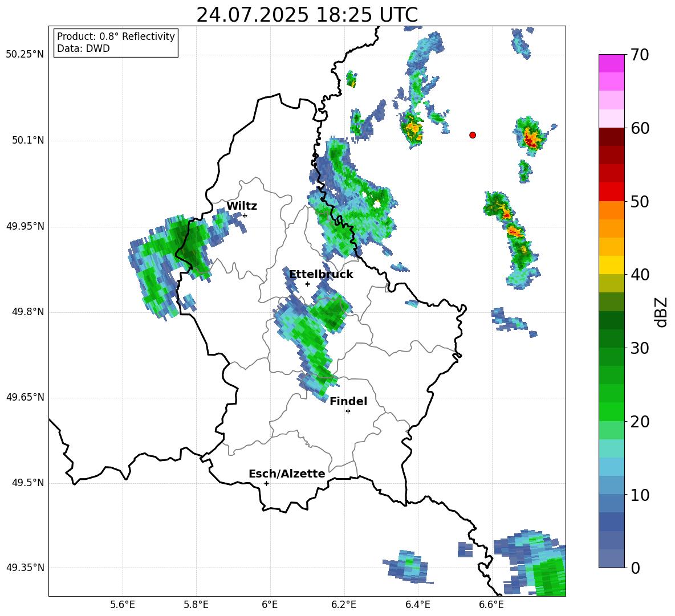
Task: Click the blue echo patch at bottom center
Action: (408, 566)
